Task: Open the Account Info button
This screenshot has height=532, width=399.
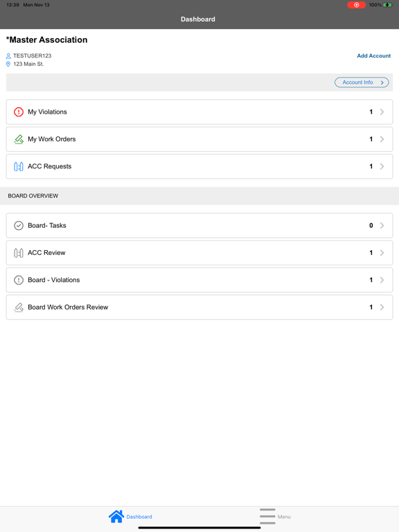Action: click(x=362, y=82)
